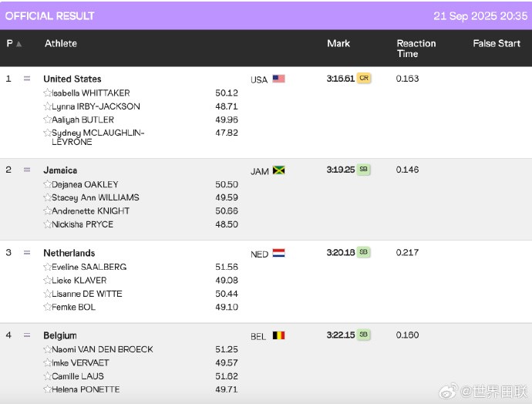This screenshot has height=404, width=532.
Task: Click the Weibo logo watermark
Action: (449, 391)
